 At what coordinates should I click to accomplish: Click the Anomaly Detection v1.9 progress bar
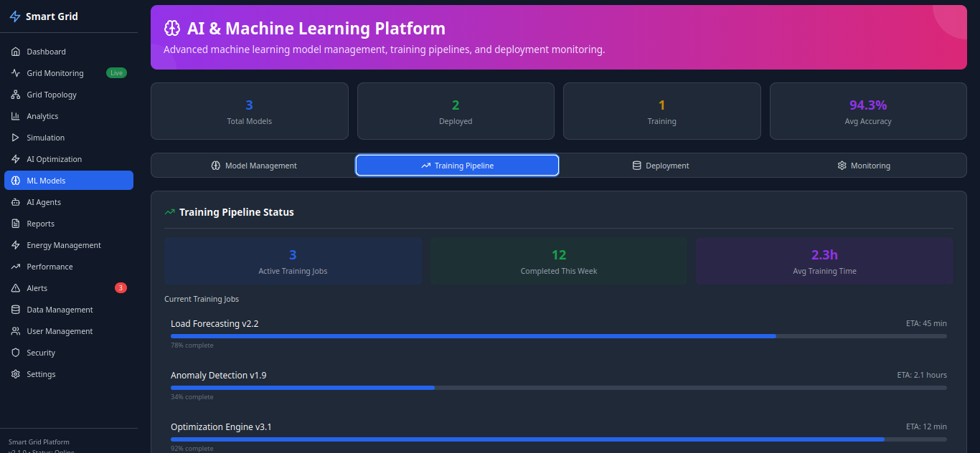pyautogui.click(x=559, y=388)
